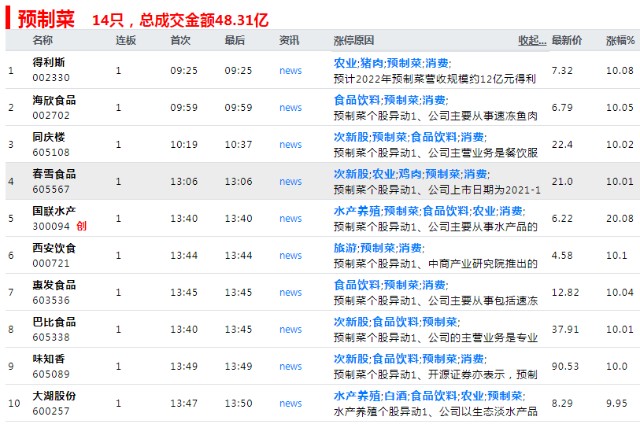640x424 pixels.
Task: Sort by 首次 column header
Action: pyautogui.click(x=180, y=40)
